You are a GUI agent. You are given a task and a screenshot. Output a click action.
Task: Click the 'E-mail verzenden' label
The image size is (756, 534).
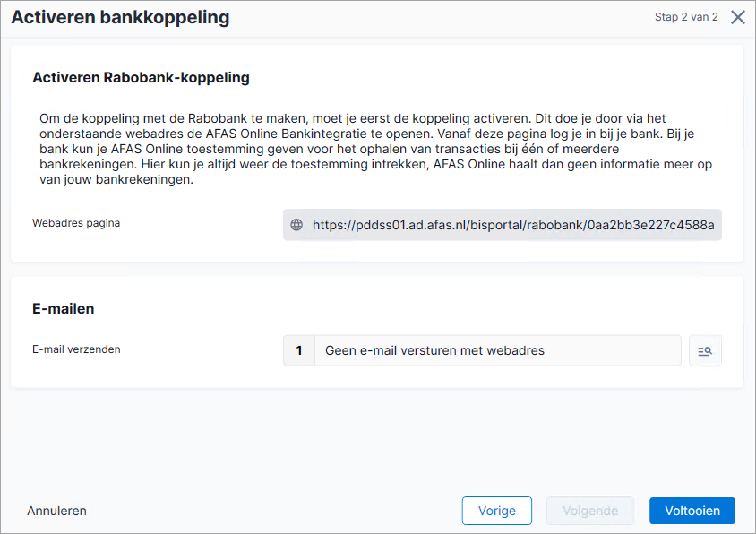pos(76,349)
